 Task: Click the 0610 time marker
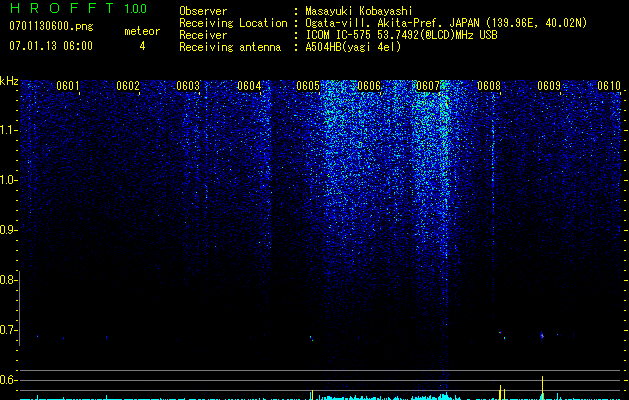point(609,86)
